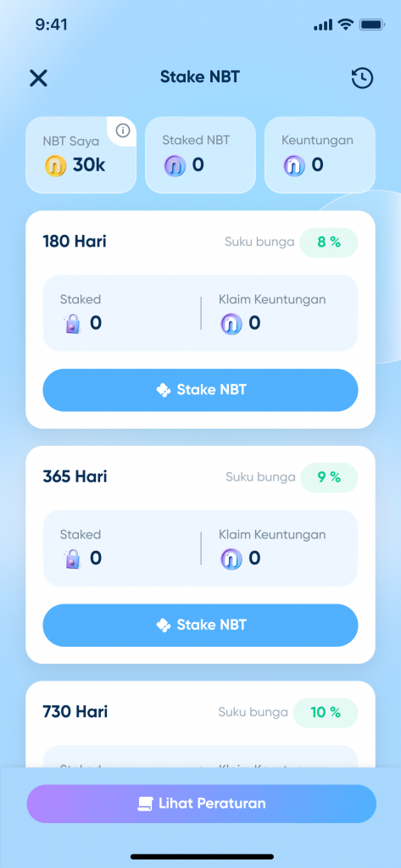Open the NBT Saya balance card
This screenshot has width=401, height=868.
click(81, 155)
